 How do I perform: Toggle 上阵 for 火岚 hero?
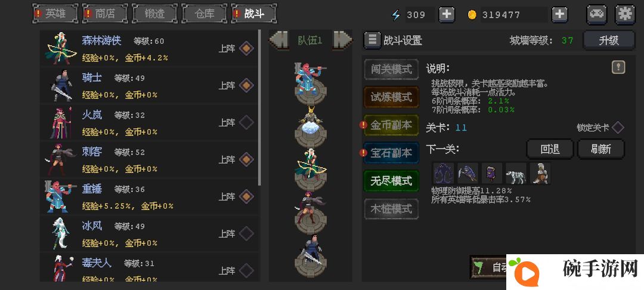(246, 122)
